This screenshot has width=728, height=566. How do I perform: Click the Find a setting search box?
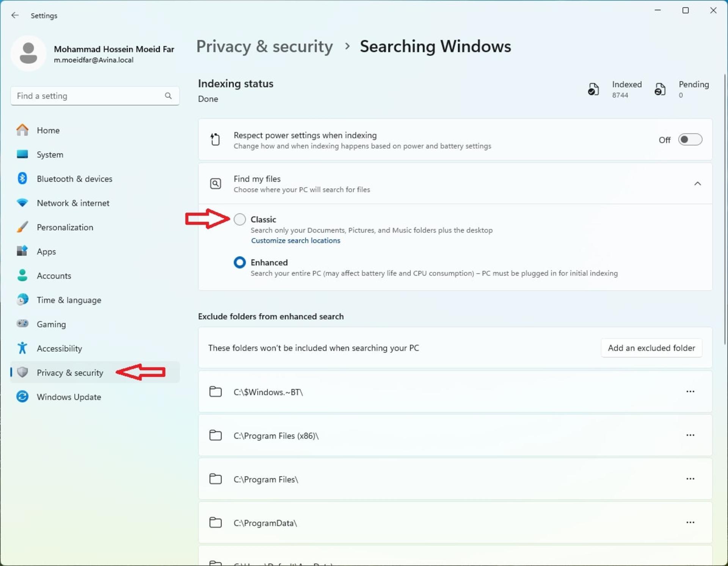[x=95, y=96]
